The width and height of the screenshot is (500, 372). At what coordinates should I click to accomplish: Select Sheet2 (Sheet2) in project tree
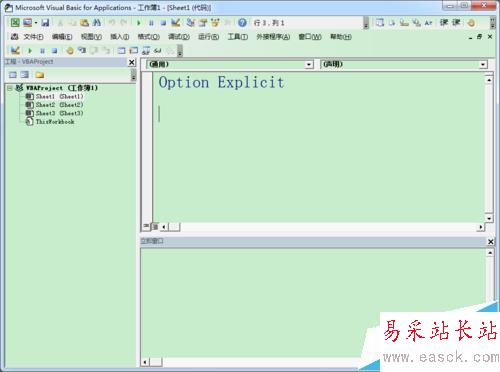point(55,105)
